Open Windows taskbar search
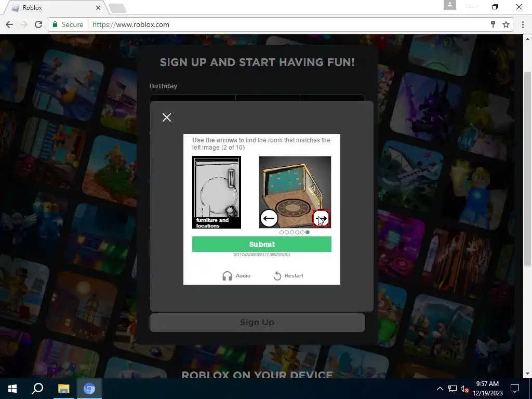532x399 pixels. click(x=37, y=389)
